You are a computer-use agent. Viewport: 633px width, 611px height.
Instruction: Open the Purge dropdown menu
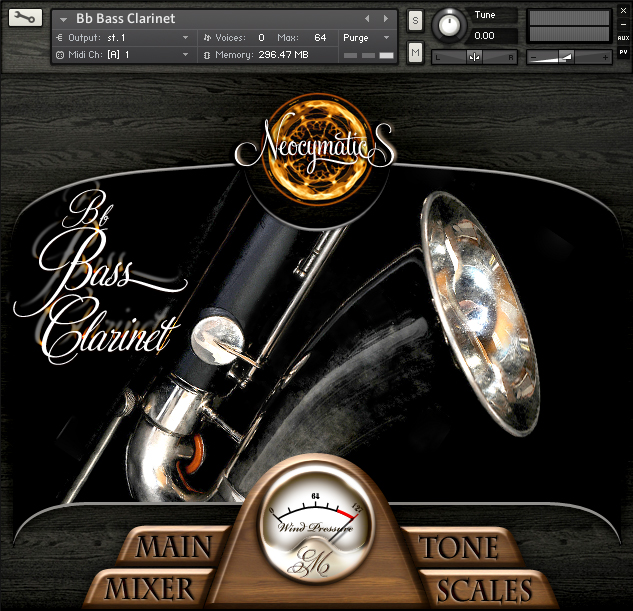point(367,38)
